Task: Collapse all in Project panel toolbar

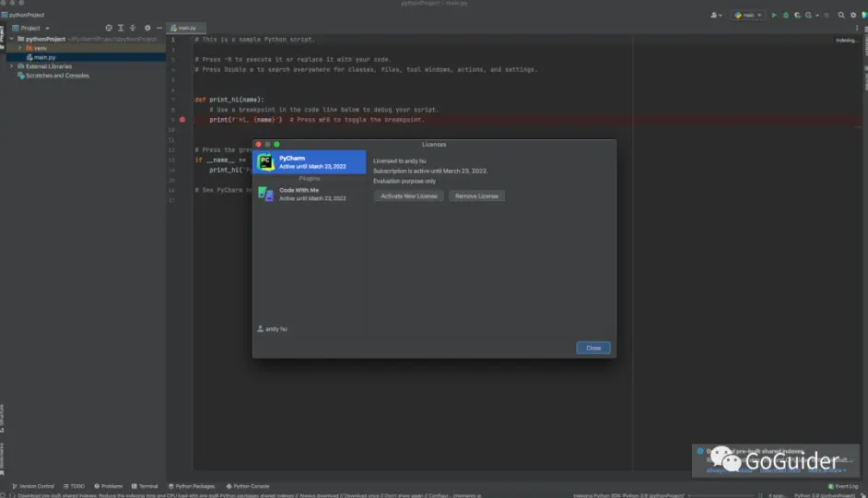Action: tap(133, 28)
